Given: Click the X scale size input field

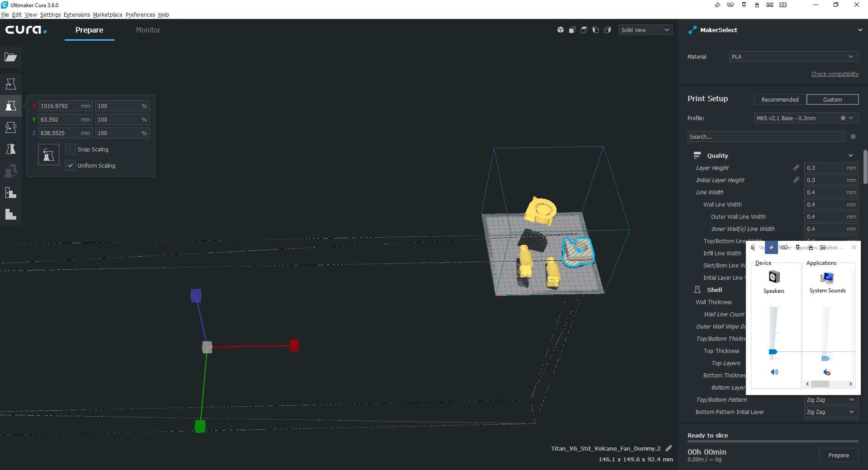Looking at the screenshot, I should (66, 106).
